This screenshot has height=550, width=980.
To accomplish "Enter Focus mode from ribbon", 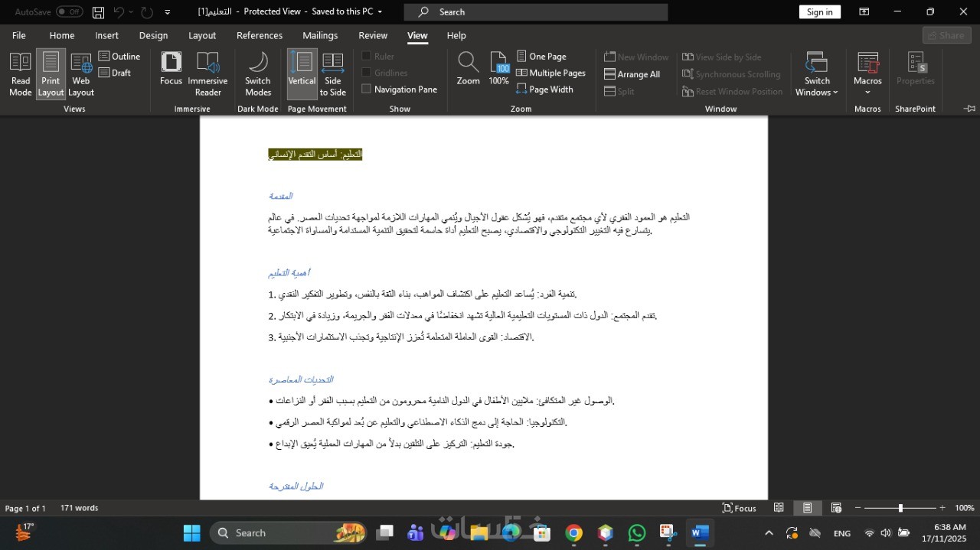I will coord(171,69).
